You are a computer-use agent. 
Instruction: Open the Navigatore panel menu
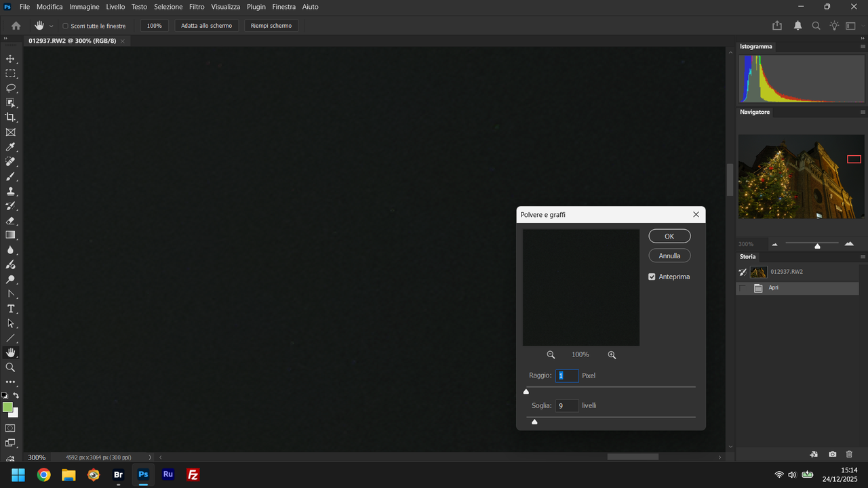[x=863, y=112]
